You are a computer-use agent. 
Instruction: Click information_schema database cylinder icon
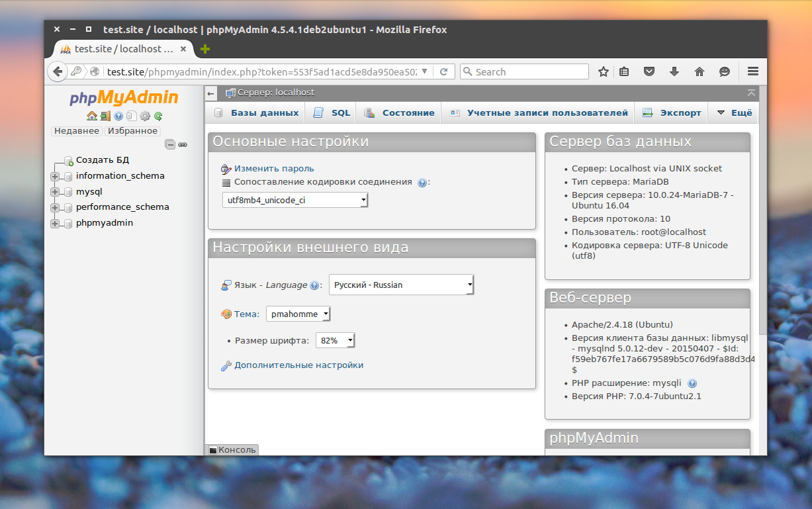pyautogui.click(x=68, y=176)
